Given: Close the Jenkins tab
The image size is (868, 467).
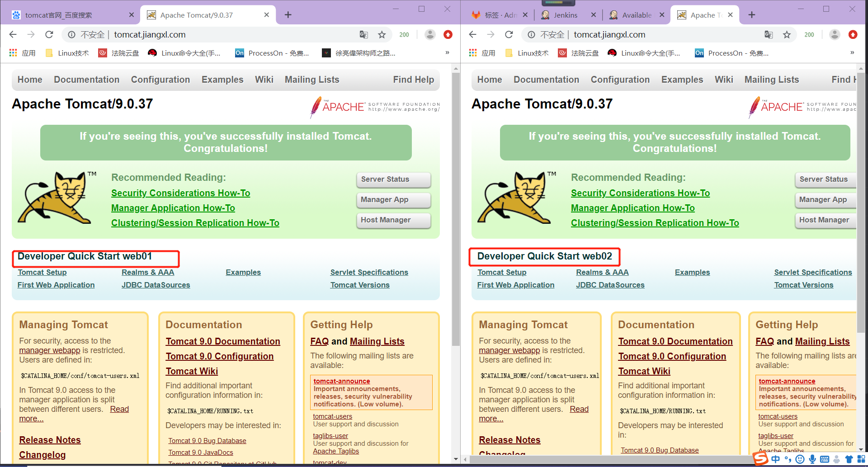Looking at the screenshot, I should click(594, 15).
